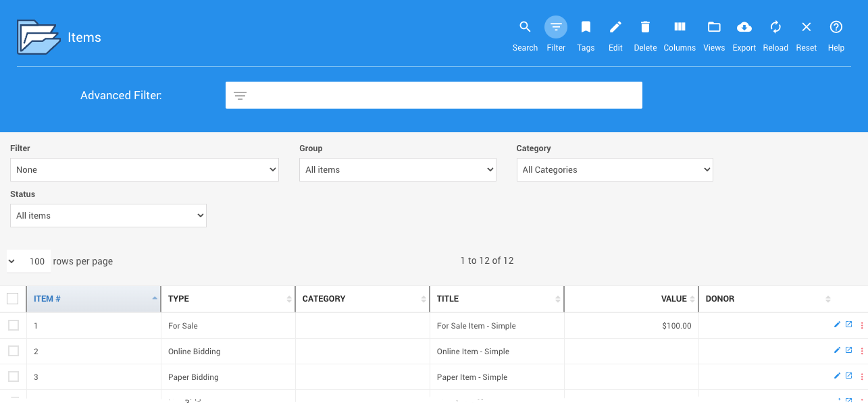Click the Tags bookmark icon

click(x=586, y=28)
